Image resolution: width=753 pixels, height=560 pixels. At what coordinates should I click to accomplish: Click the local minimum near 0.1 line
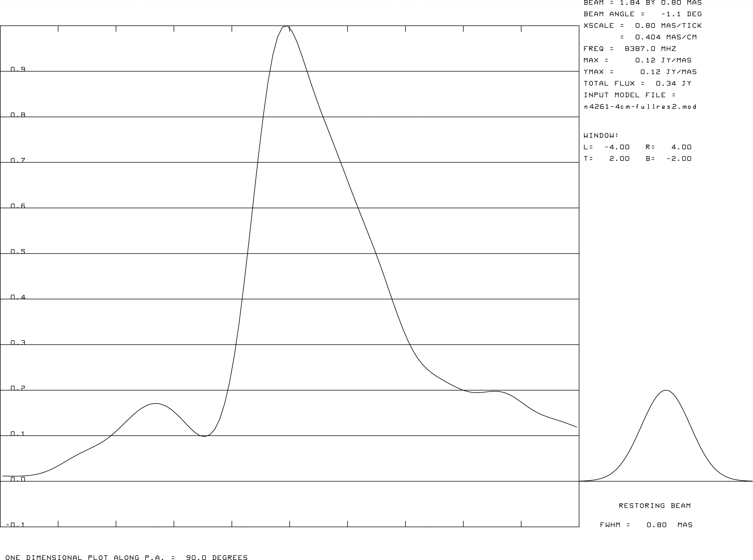tap(204, 436)
